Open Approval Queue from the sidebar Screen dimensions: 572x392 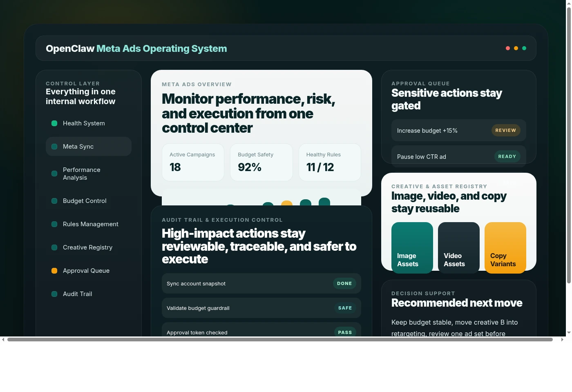coord(86,271)
